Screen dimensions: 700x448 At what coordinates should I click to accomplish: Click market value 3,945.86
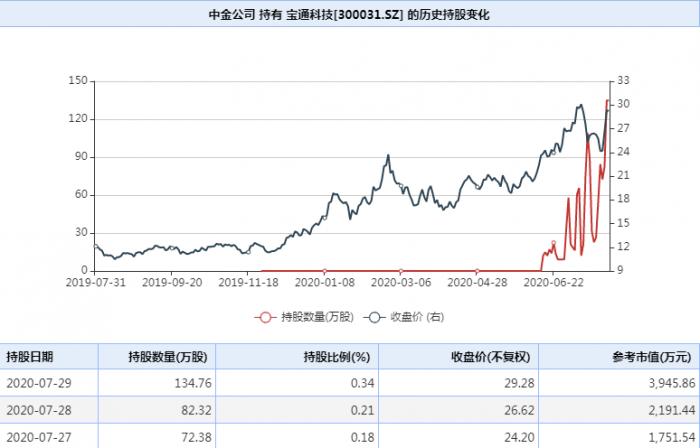pos(672,383)
